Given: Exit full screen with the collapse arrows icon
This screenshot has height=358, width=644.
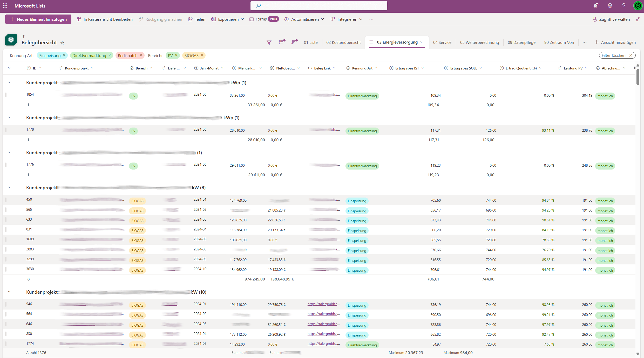Looking at the screenshot, I should [638, 19].
